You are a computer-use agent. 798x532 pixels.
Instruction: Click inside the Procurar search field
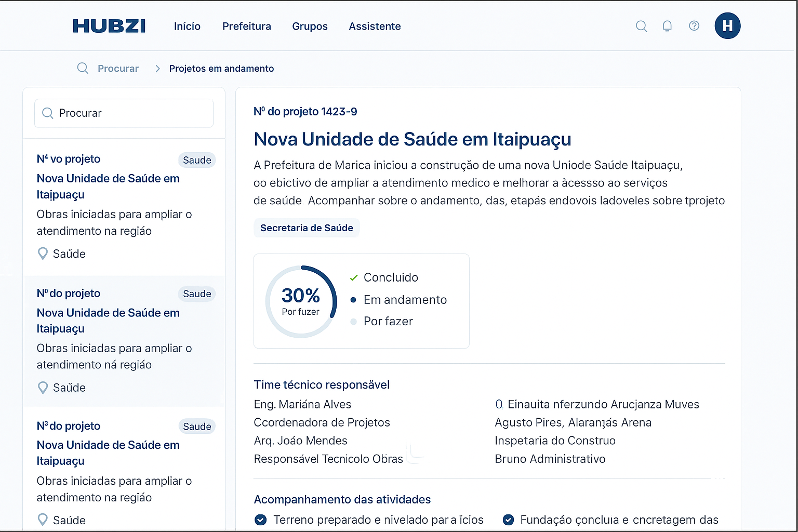point(124,113)
